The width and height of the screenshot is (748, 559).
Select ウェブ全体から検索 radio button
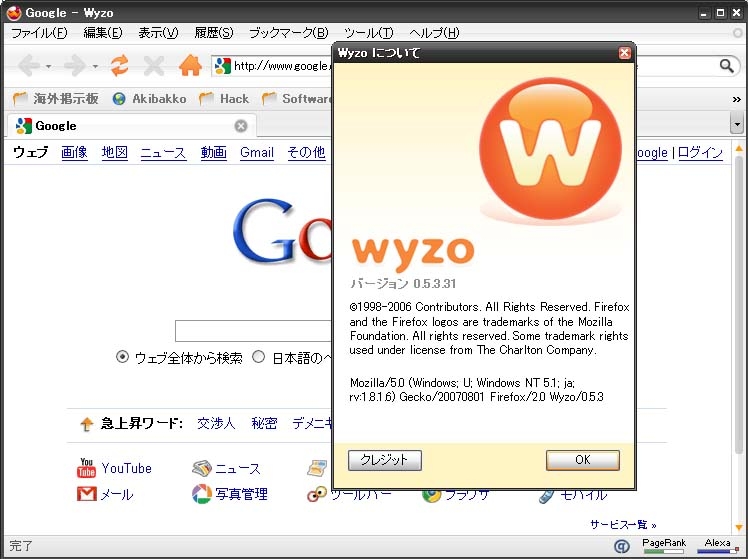pos(122,357)
